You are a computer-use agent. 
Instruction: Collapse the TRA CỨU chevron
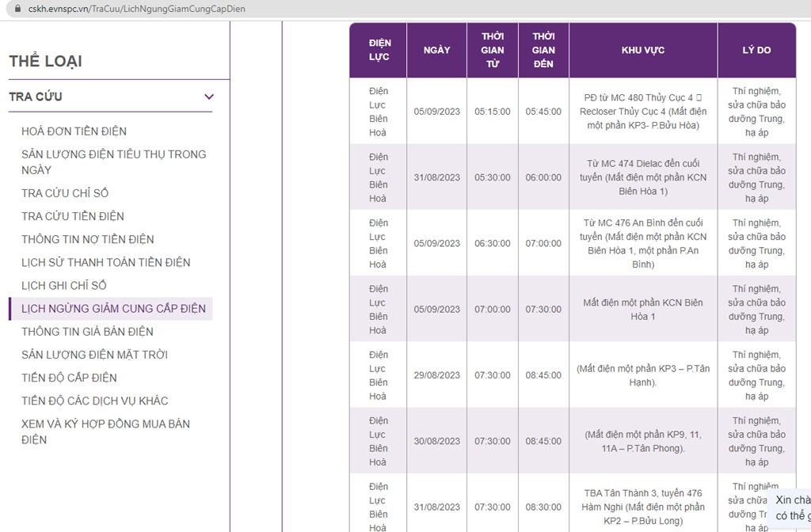point(209,97)
